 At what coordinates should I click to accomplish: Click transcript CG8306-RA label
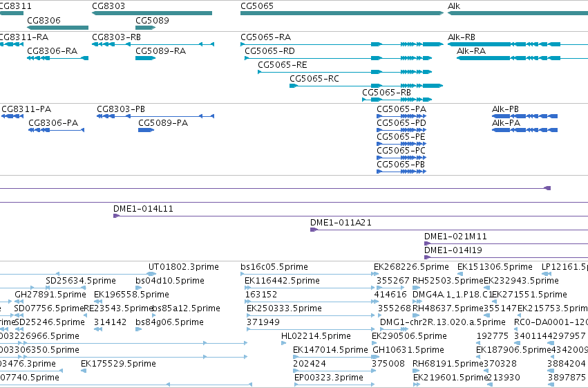(x=52, y=51)
